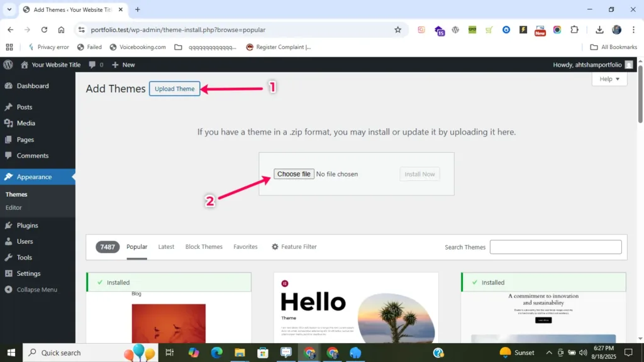
Task: Open the tab search dropdown arrow
Action: (x=9, y=9)
